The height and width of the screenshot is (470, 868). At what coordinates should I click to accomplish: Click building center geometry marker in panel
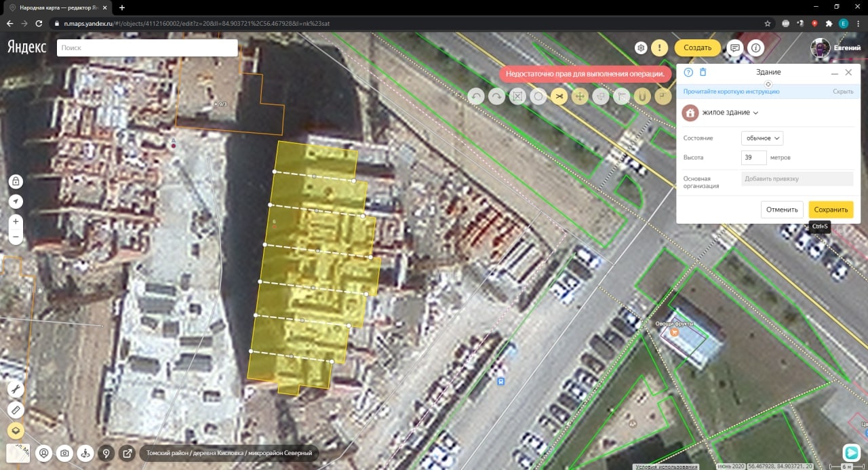(x=768, y=83)
